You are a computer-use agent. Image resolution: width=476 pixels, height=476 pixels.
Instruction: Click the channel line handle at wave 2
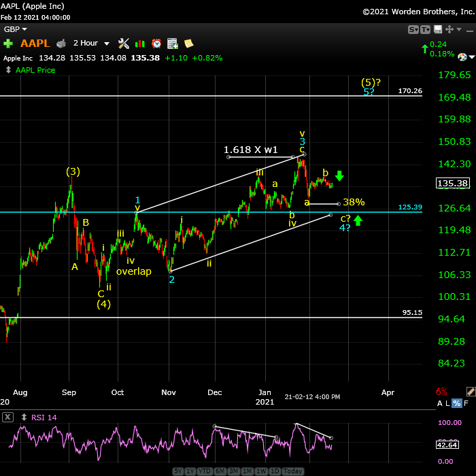pyautogui.click(x=170, y=271)
